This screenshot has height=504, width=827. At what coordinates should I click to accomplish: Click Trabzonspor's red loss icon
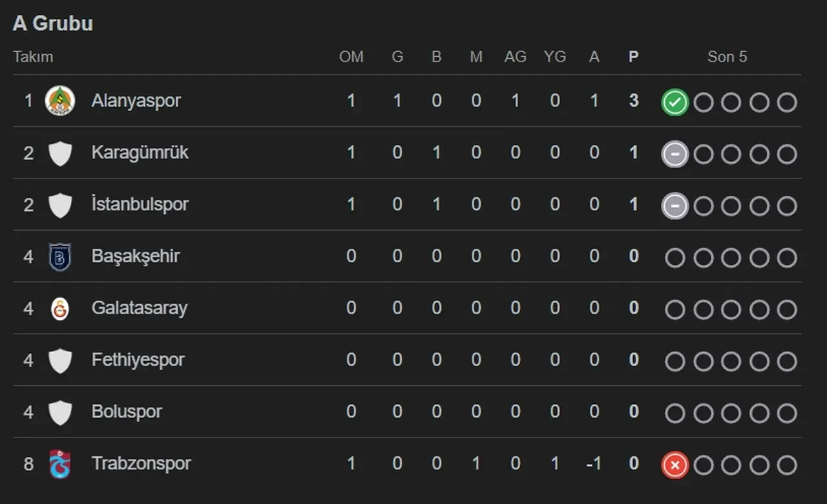(675, 465)
